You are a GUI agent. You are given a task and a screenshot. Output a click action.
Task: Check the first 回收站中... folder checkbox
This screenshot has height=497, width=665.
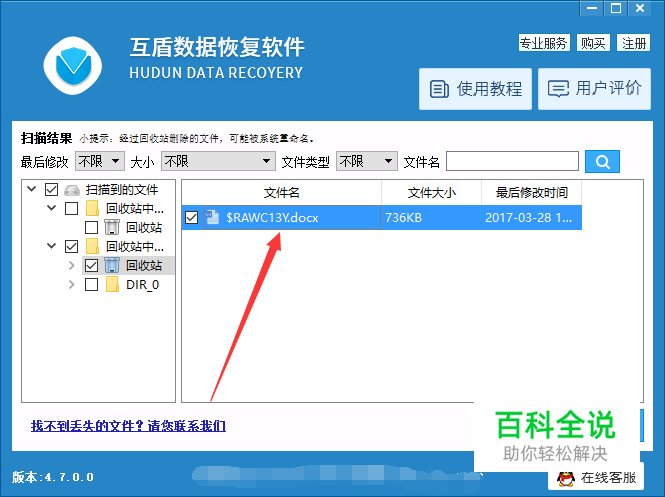[x=71, y=208]
